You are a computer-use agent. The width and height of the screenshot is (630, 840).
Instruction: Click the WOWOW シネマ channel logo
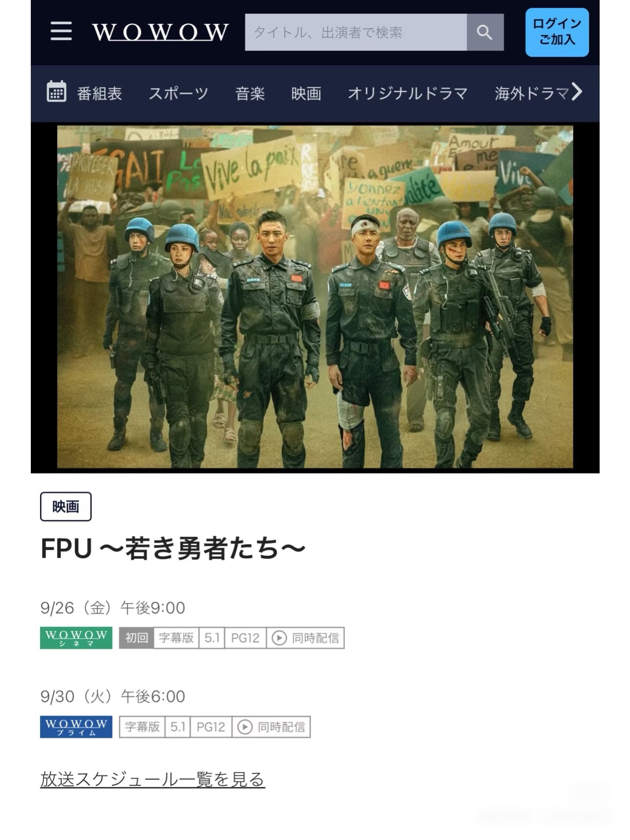coord(76,638)
